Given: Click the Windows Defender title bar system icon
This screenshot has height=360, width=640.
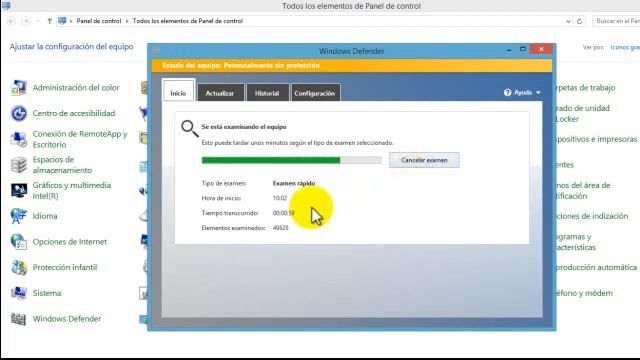Looking at the screenshot, I should pos(156,51).
